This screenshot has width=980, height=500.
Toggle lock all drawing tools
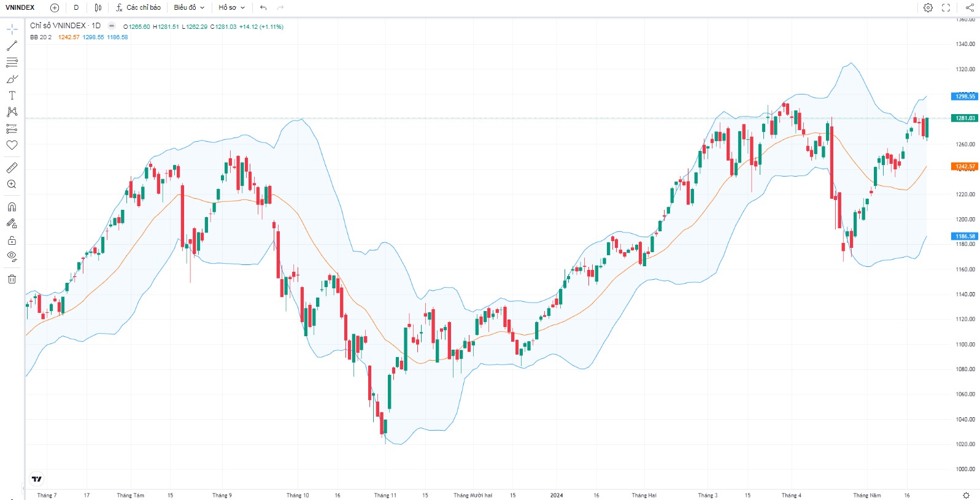tap(12, 240)
